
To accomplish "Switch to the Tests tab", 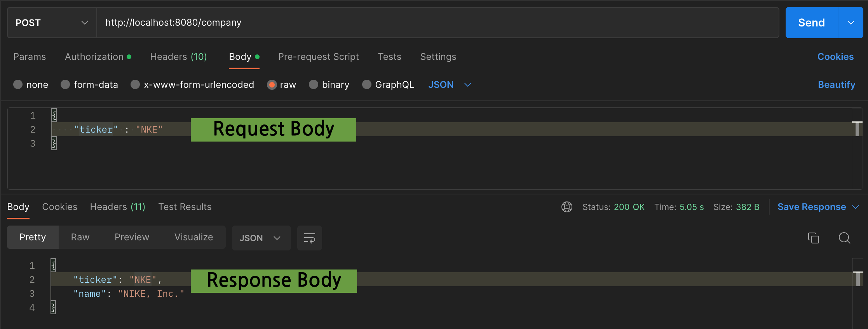I will (x=389, y=57).
